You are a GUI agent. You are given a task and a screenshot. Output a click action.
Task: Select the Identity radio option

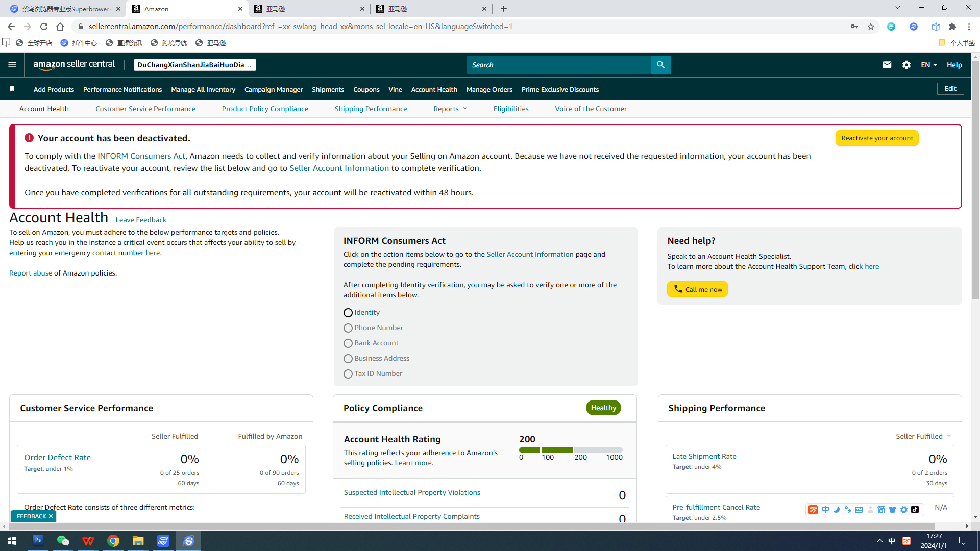[348, 313]
